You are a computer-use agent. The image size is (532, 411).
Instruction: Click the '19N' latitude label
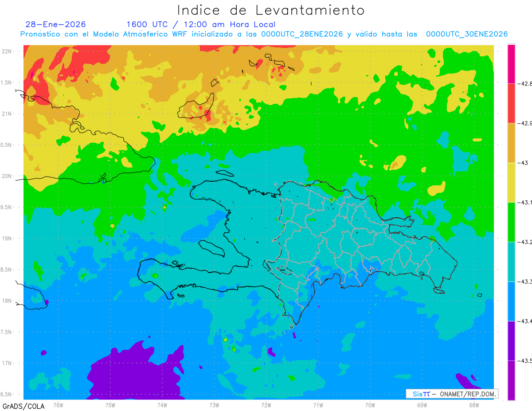(x=7, y=239)
